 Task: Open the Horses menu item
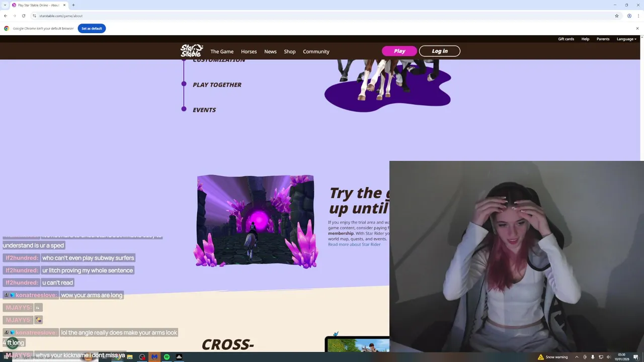point(249,51)
